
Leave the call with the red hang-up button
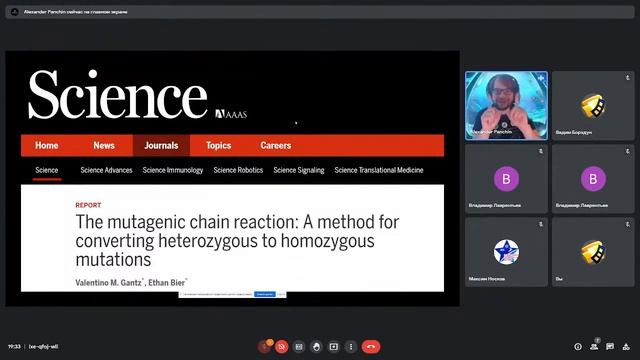[371, 347]
